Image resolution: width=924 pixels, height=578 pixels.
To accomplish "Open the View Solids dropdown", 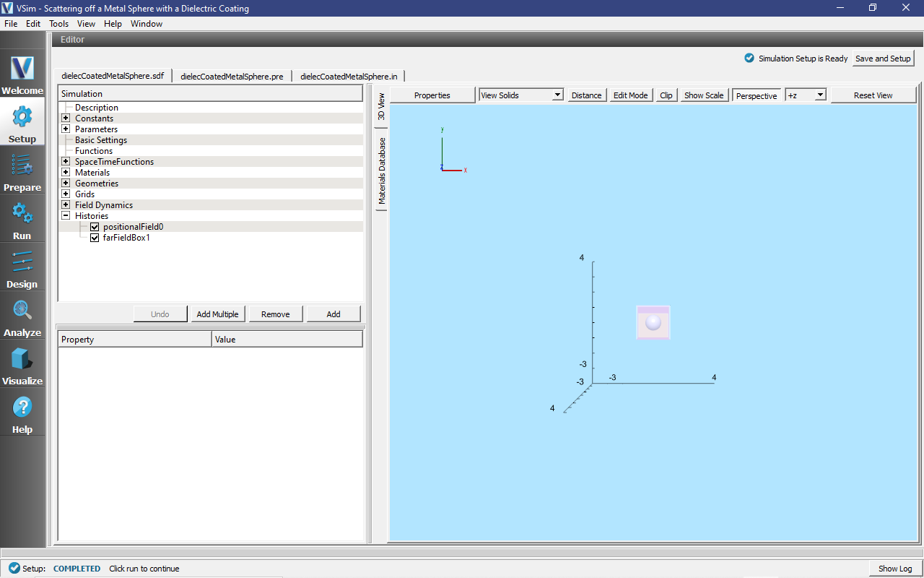I will [x=521, y=95].
